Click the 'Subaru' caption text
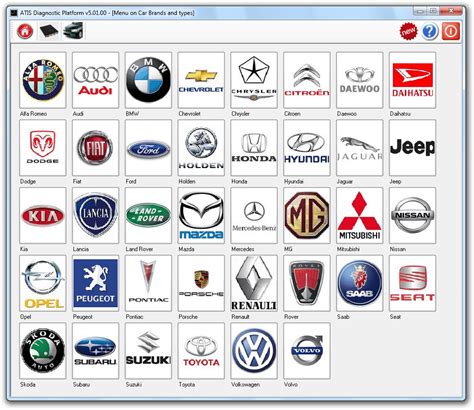Viewport: 474px width, 410px height. click(x=81, y=384)
